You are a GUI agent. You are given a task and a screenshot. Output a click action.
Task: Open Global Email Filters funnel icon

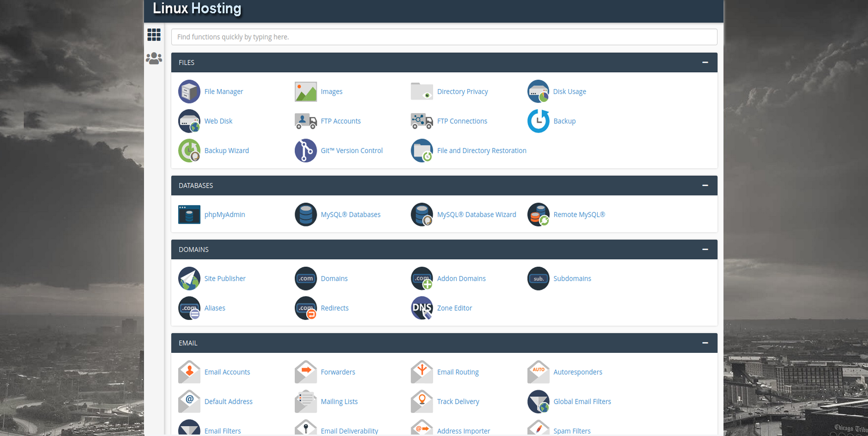[x=538, y=401]
